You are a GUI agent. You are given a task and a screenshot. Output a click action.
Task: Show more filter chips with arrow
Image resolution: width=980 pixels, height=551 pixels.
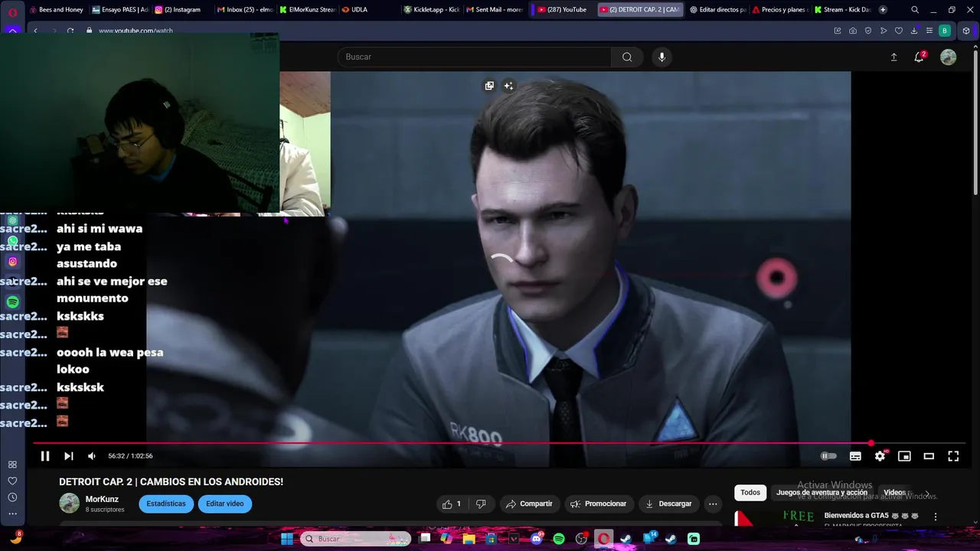click(927, 494)
